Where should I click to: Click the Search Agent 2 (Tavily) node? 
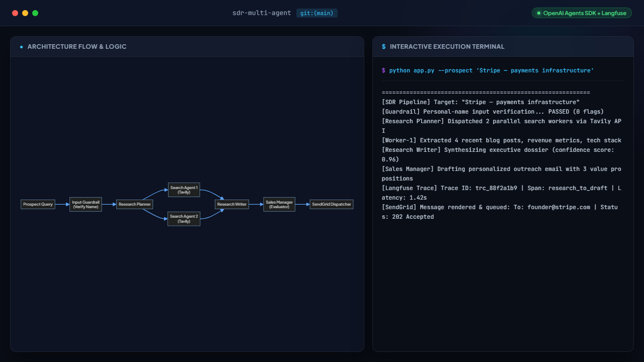(184, 219)
